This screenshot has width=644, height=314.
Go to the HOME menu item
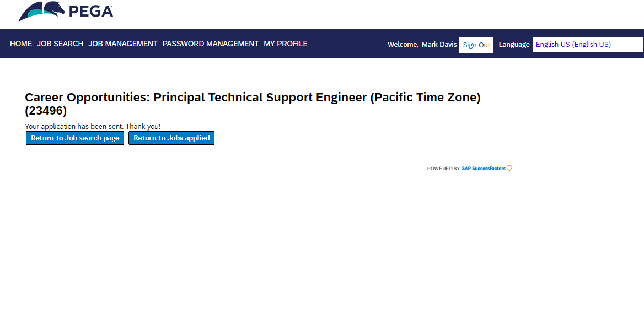(x=21, y=44)
